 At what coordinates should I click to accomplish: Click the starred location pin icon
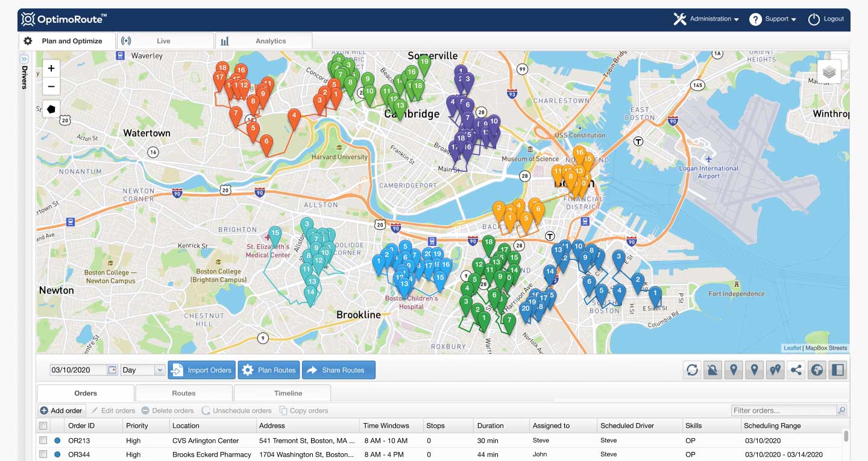tap(734, 370)
